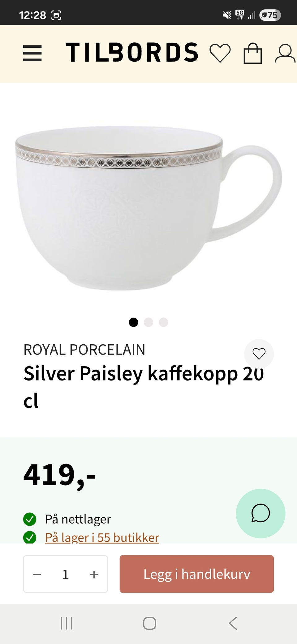Show second product image dot
This screenshot has width=297, height=644.
[148, 322]
